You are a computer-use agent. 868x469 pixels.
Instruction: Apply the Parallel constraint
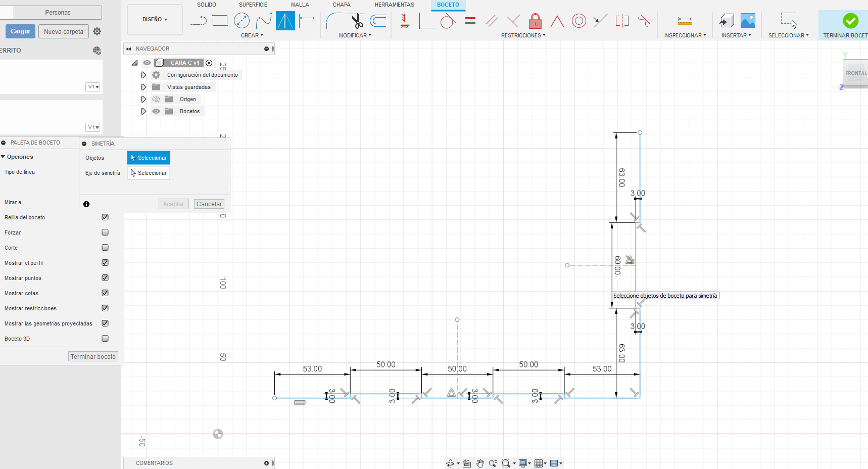(x=492, y=21)
